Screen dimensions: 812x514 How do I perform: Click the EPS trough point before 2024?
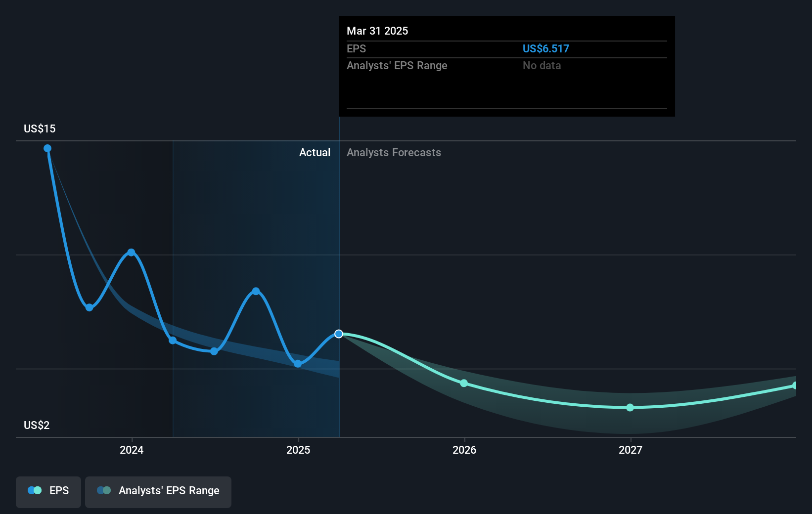[x=90, y=307]
